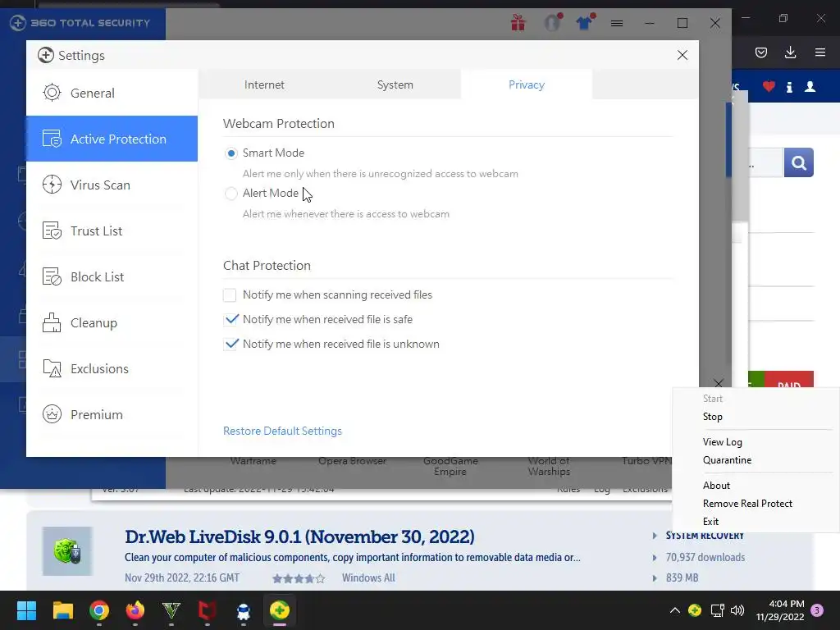Open Windows Start menu

[x=26, y=610]
